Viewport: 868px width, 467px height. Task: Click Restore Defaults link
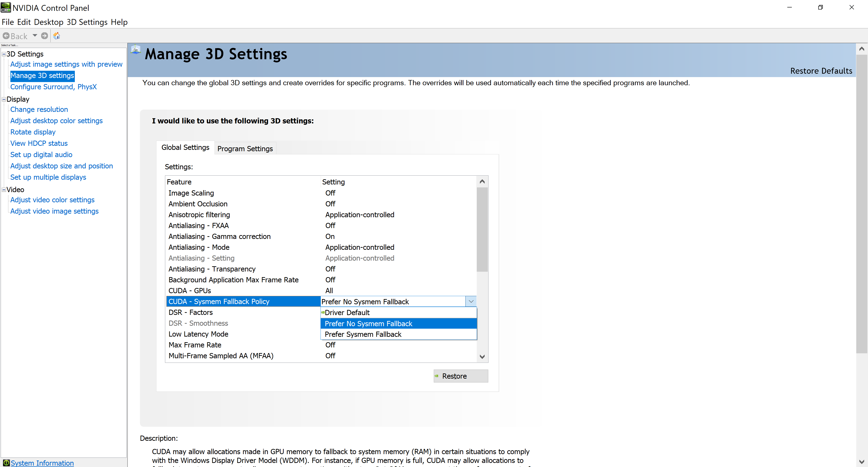tap(821, 71)
